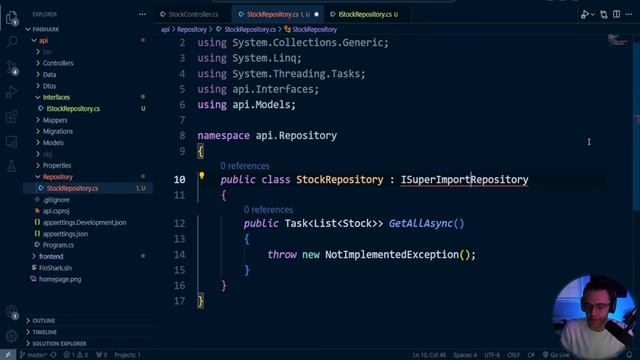The width and height of the screenshot is (640, 360).
Task: Open errors and warnings count in status bar
Action: [x=76, y=355]
